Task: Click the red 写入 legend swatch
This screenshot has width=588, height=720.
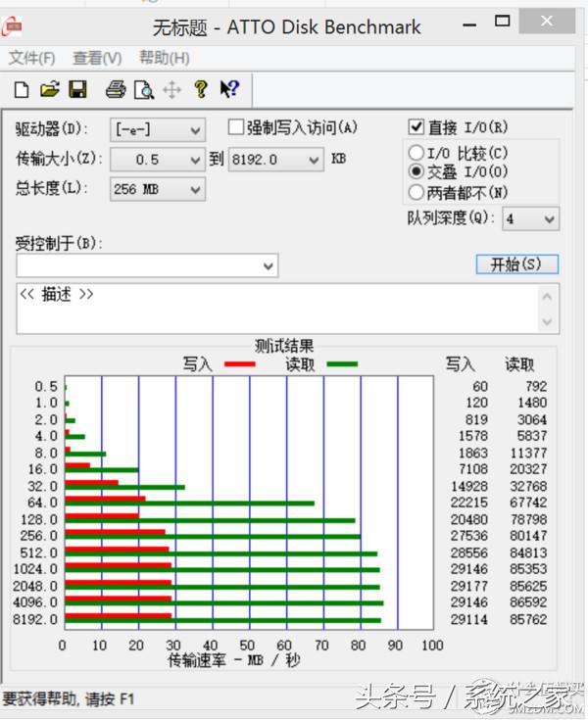Action: (x=239, y=364)
